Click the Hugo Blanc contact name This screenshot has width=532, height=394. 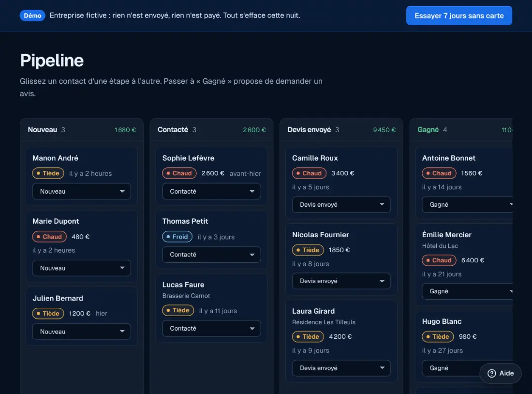[x=442, y=321]
